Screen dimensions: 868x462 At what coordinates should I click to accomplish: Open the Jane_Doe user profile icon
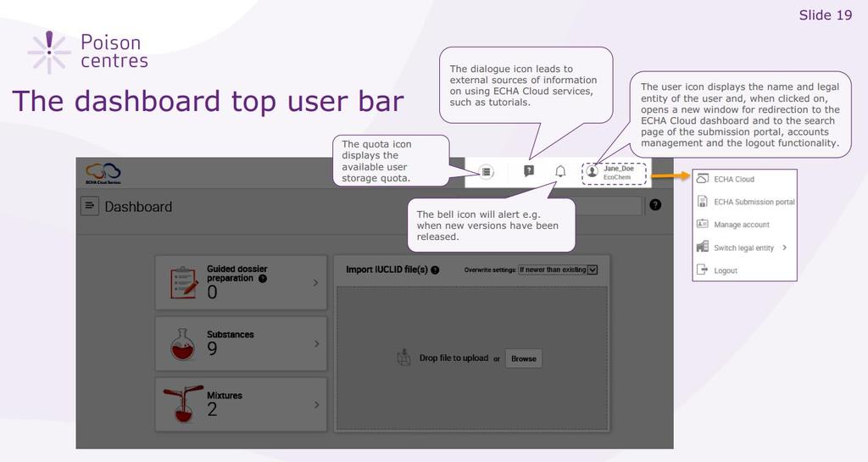[x=593, y=171]
